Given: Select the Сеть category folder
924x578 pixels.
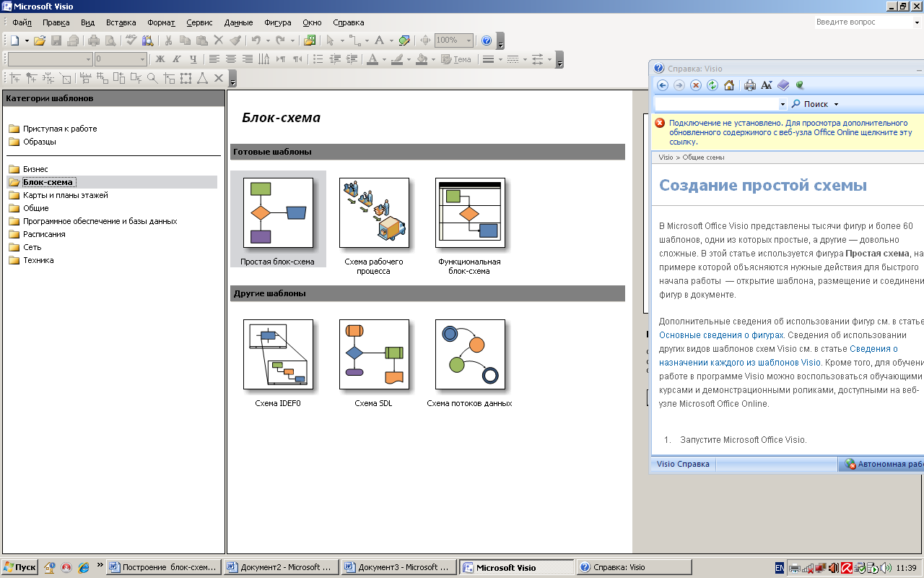Looking at the screenshot, I should coord(25,247).
